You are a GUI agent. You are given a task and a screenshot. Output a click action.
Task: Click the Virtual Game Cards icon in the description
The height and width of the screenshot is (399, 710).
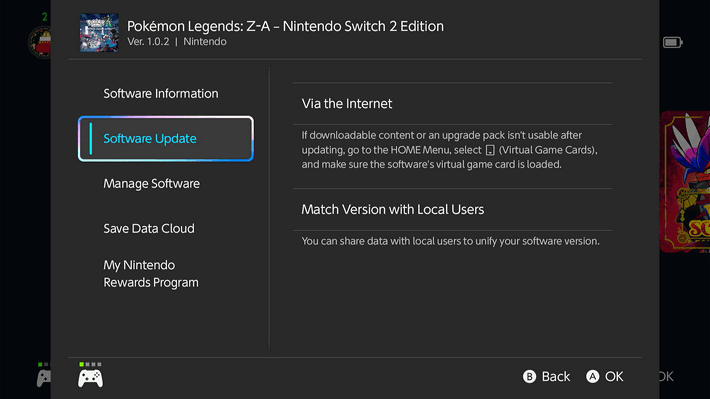tap(490, 150)
